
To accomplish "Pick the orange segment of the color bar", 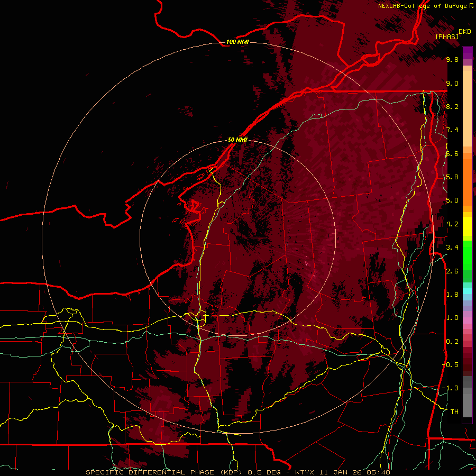I will point(467,179).
